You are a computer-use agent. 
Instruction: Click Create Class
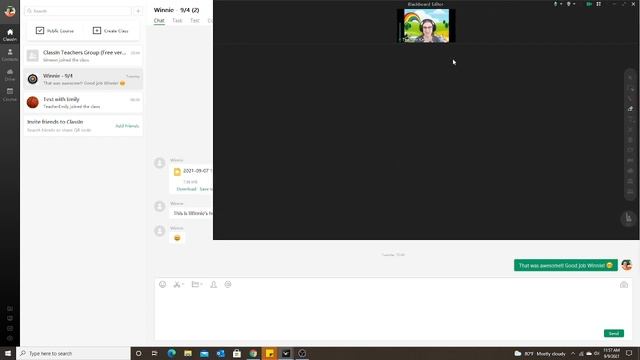coord(111,31)
